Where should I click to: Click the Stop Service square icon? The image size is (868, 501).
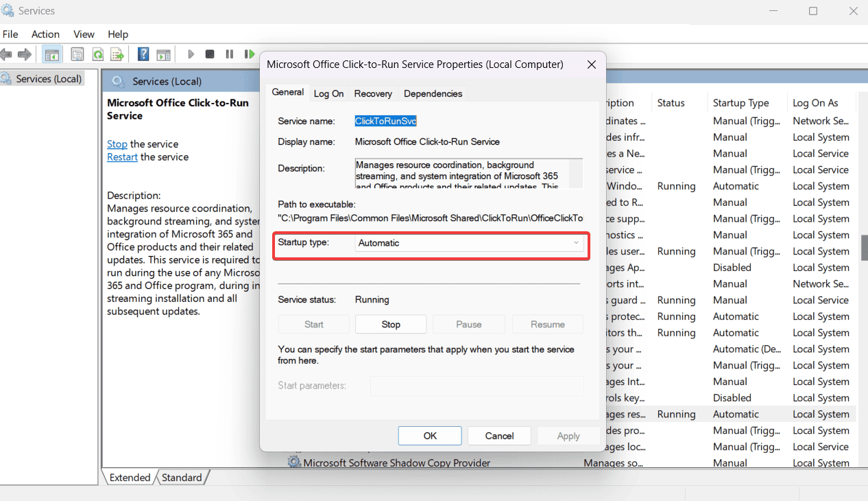[210, 54]
